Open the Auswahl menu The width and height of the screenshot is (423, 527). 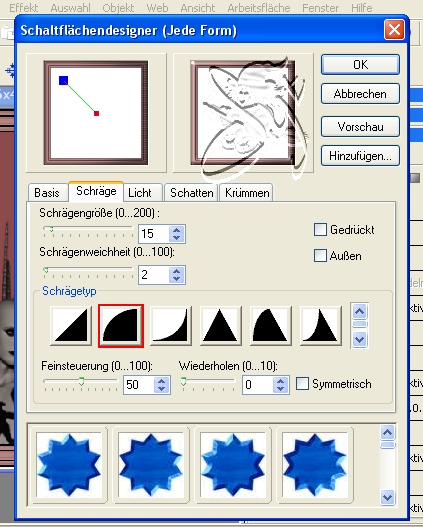coord(71,8)
